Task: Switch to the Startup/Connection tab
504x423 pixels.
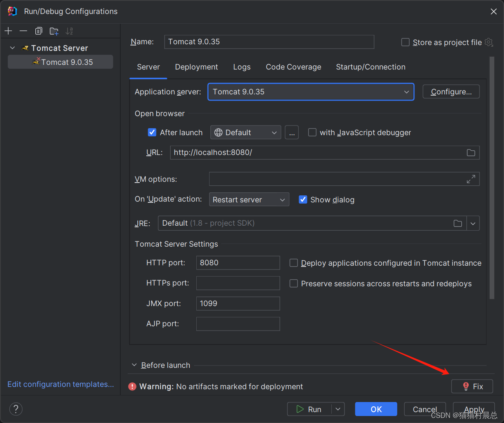Action: click(371, 67)
